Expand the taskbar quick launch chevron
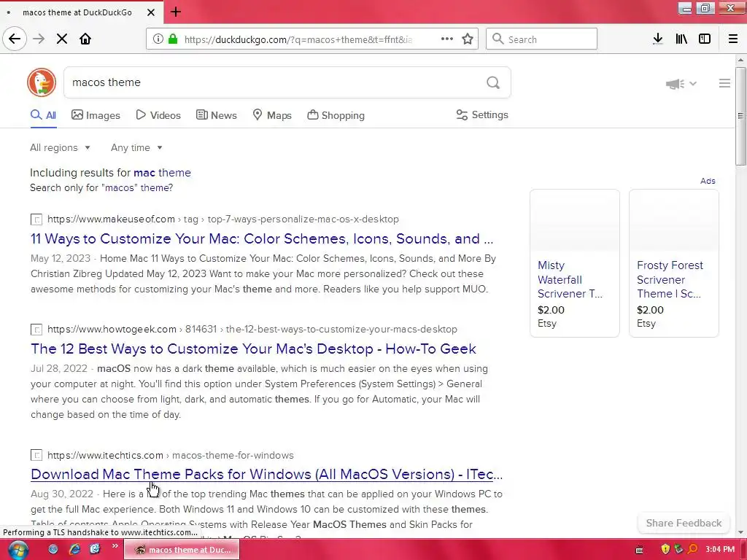The height and width of the screenshot is (560, 747). [x=115, y=546]
